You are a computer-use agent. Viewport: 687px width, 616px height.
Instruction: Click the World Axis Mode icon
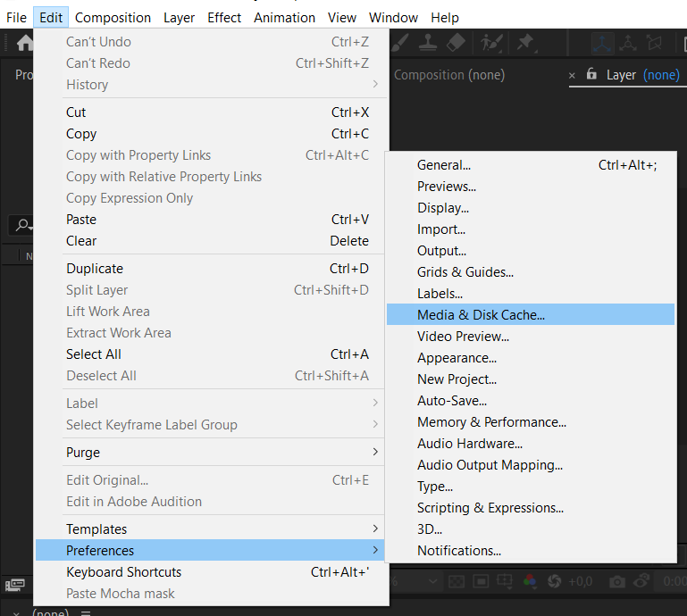pos(628,44)
